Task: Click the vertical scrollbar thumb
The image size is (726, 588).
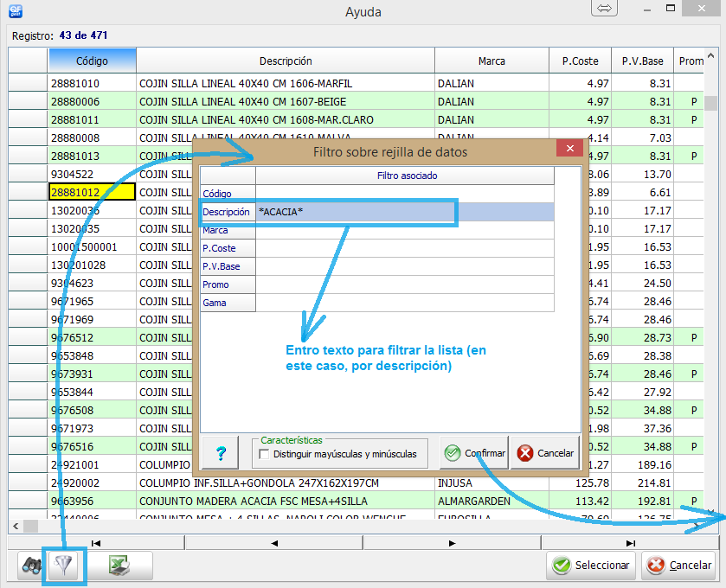Action: (x=710, y=103)
